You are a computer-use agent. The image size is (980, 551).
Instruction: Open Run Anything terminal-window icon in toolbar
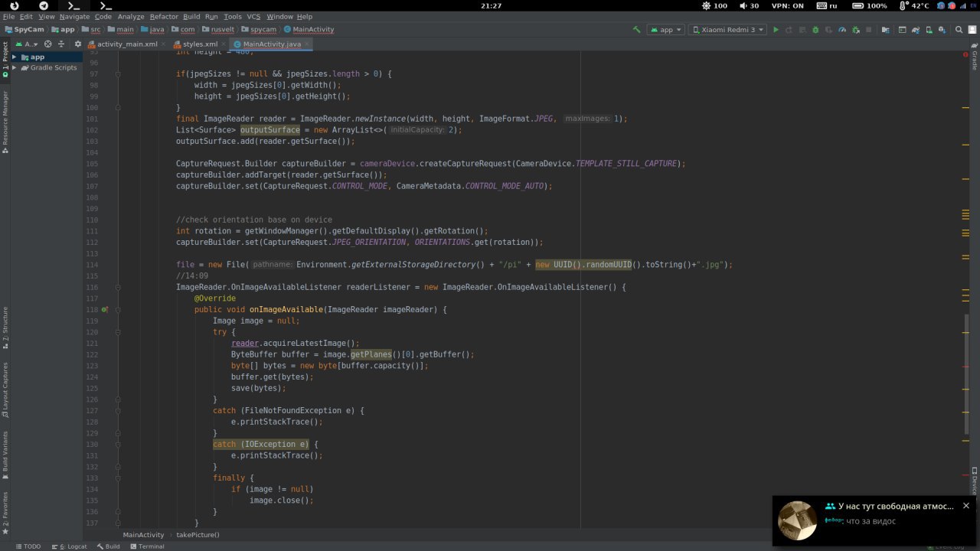click(x=902, y=30)
